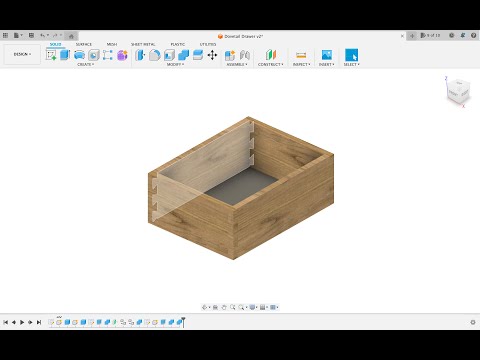
Task: Open the File menu dropdown
Action: coord(18,35)
